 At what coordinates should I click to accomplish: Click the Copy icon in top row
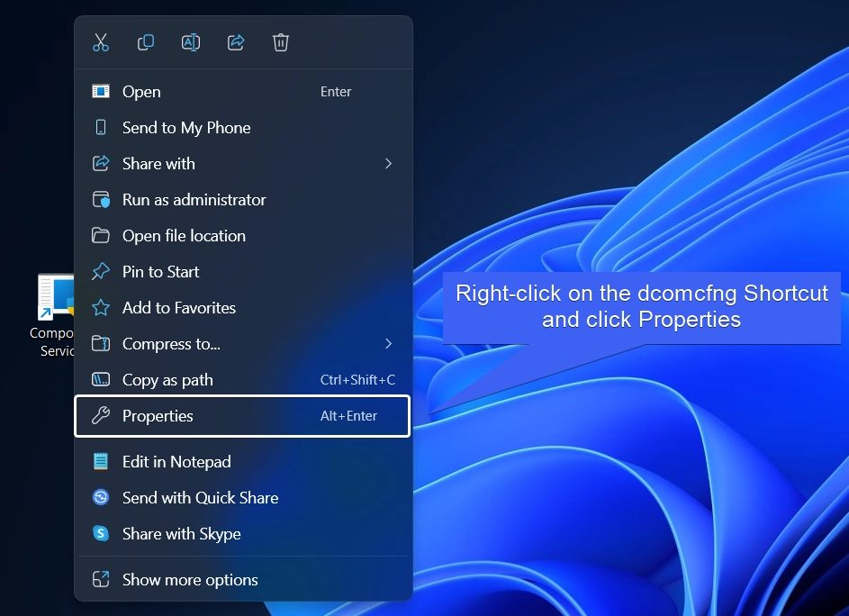point(146,42)
